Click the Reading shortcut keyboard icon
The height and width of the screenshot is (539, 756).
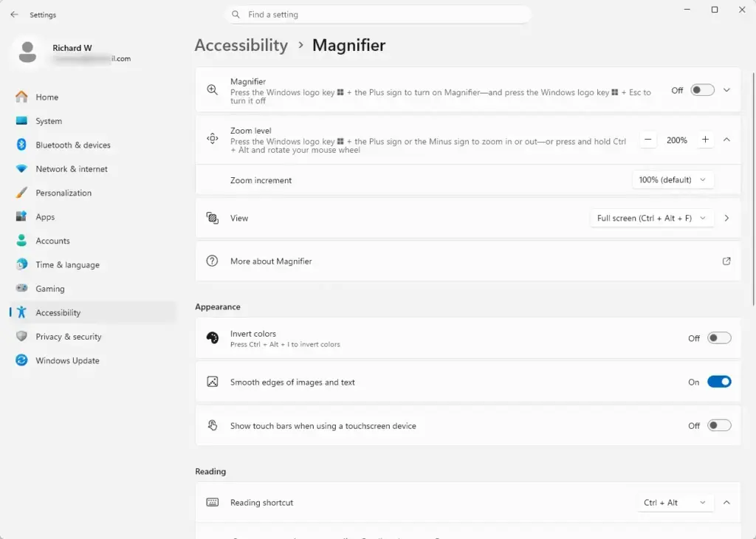pos(212,502)
